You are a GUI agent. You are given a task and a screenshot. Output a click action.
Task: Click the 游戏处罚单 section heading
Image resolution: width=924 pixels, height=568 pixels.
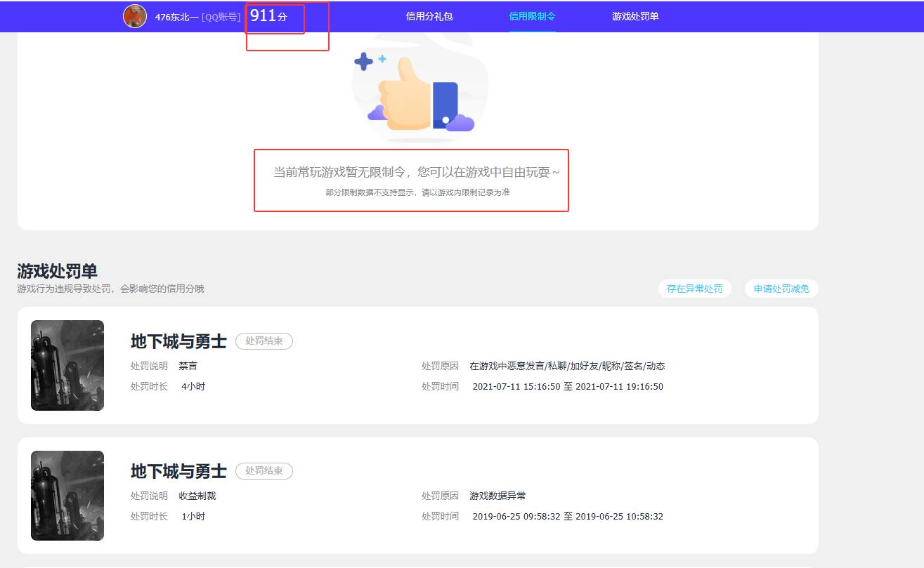pyautogui.click(x=57, y=271)
